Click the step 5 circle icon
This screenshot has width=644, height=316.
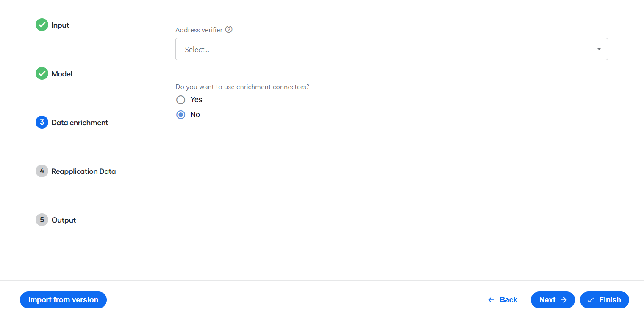tap(42, 220)
